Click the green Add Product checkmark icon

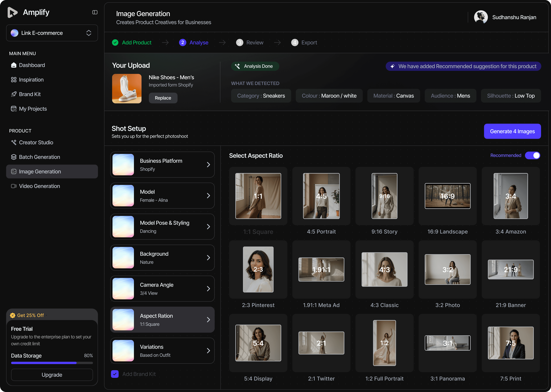tap(115, 42)
